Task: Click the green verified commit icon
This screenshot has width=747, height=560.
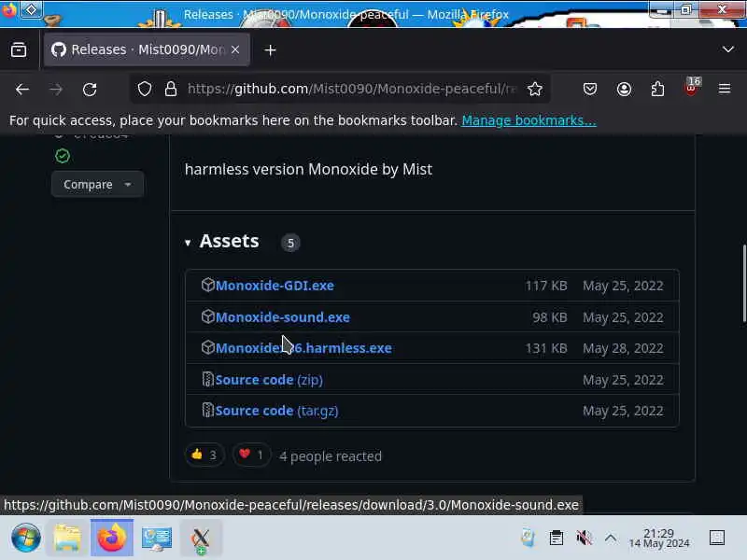Action: click(63, 156)
